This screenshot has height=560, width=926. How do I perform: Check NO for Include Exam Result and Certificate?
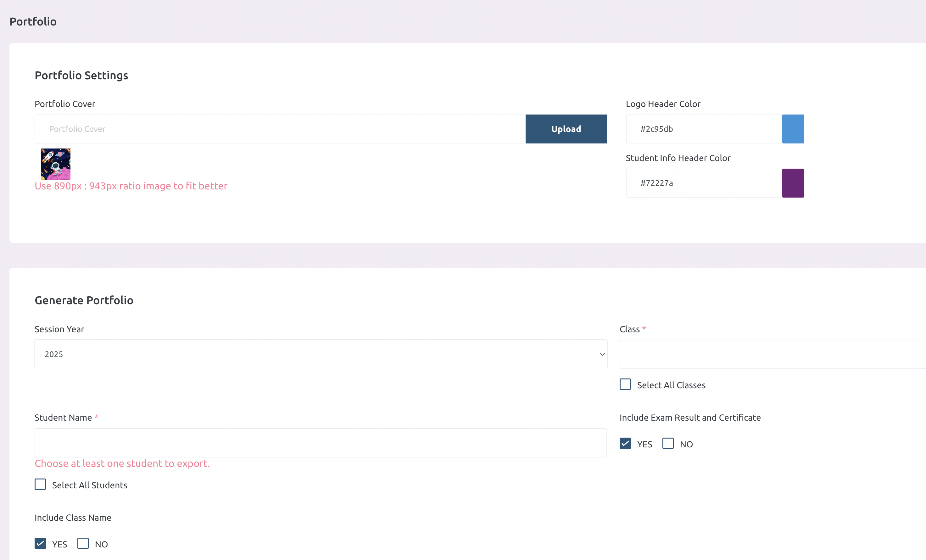(668, 444)
